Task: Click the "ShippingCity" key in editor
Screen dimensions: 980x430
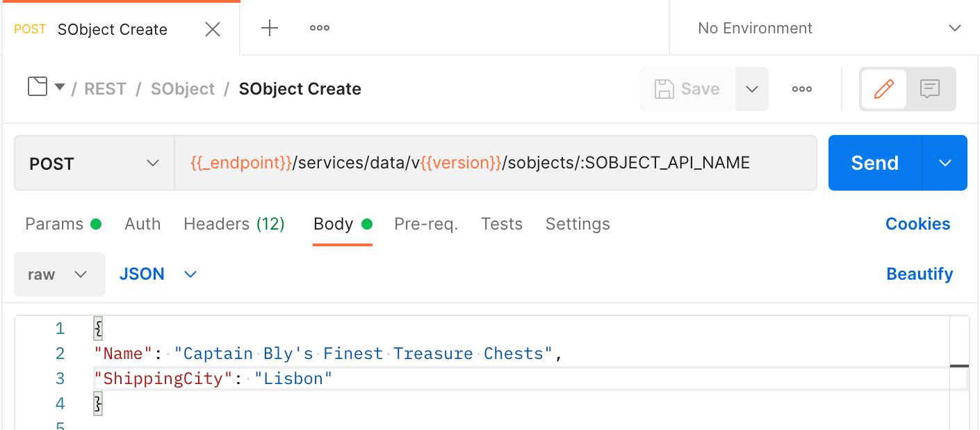Action: click(164, 379)
